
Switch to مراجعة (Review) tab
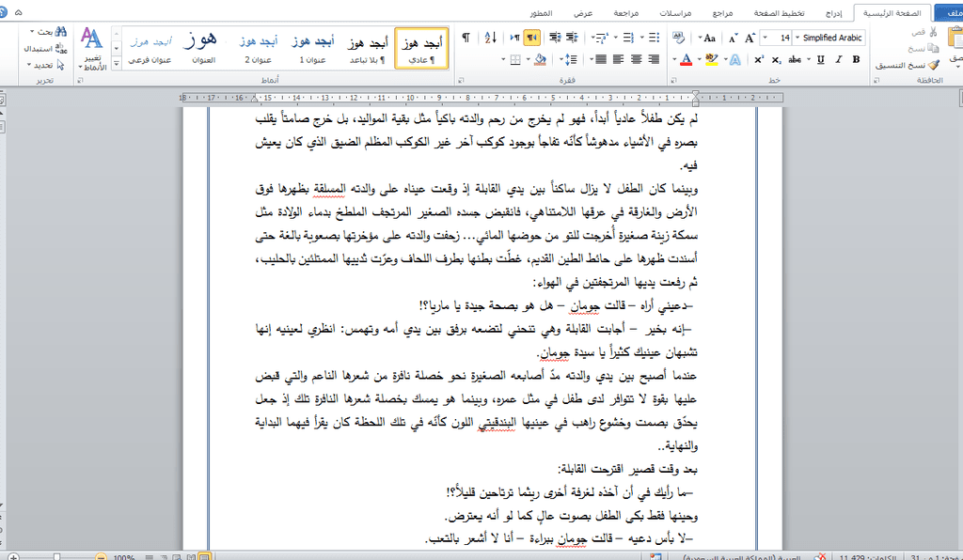pyautogui.click(x=625, y=13)
